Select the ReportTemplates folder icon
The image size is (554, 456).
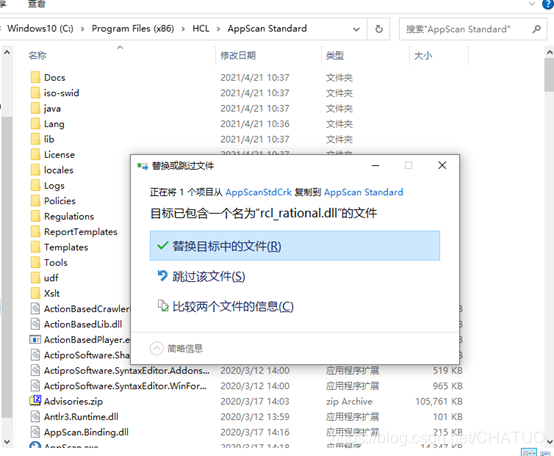tap(35, 232)
